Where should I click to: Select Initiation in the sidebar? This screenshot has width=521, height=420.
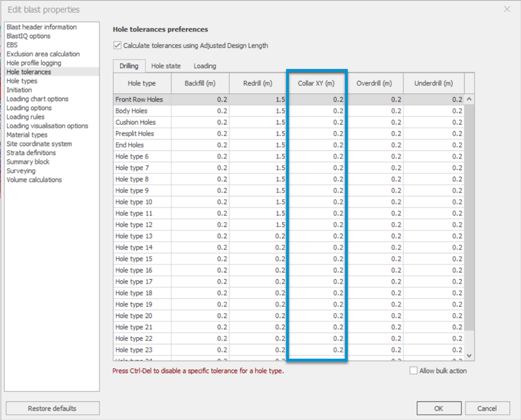[x=52, y=90]
